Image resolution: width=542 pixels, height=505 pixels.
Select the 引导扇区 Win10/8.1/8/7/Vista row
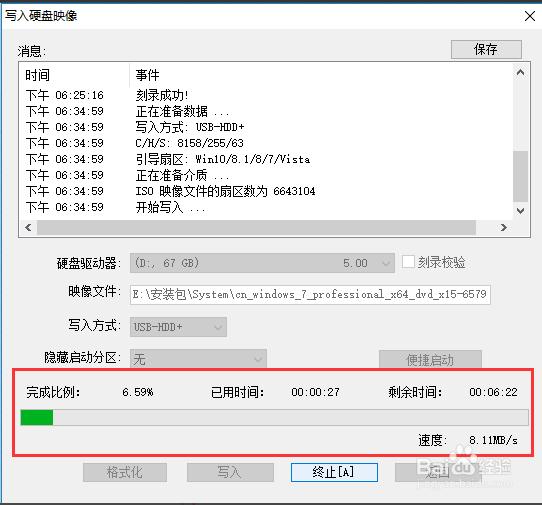(x=266, y=159)
